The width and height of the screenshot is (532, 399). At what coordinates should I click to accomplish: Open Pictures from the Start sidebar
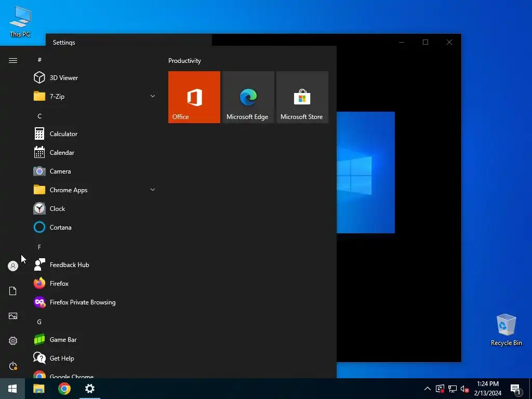click(x=13, y=316)
